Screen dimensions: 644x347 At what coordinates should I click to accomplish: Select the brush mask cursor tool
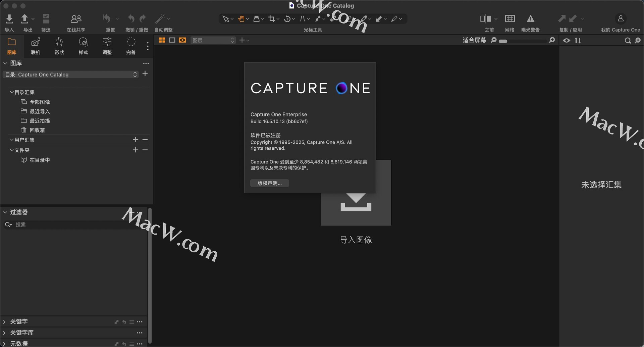coord(318,19)
